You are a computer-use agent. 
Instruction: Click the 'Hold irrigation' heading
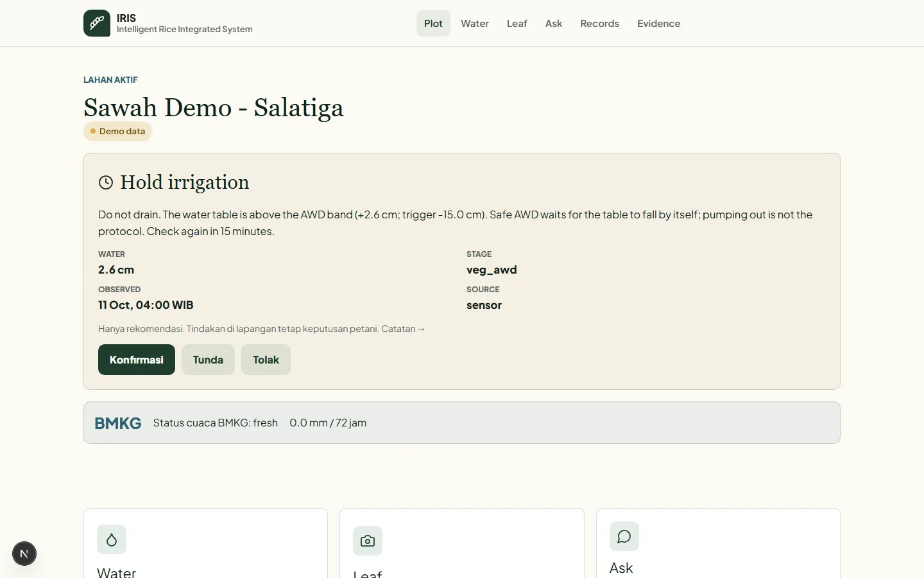pos(185,182)
